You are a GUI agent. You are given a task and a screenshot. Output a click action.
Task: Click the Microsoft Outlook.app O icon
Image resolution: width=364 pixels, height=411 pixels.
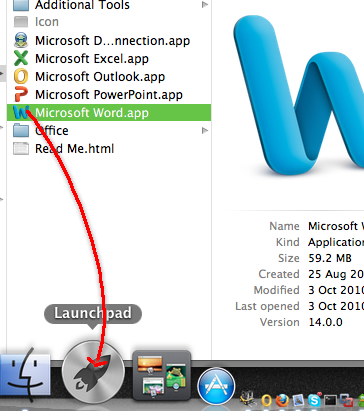click(21, 76)
